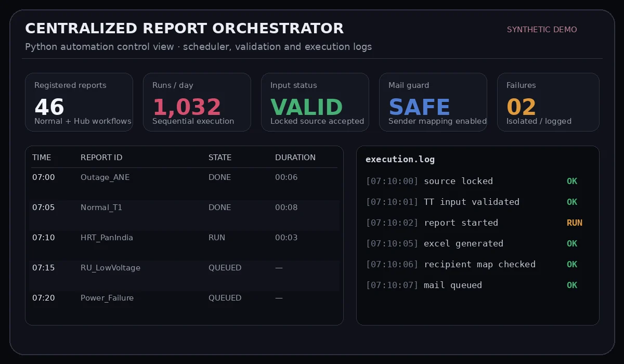Viewport: 624px width, 364px height.
Task: Click the [07:10:00] log timestamp
Action: tap(392, 181)
